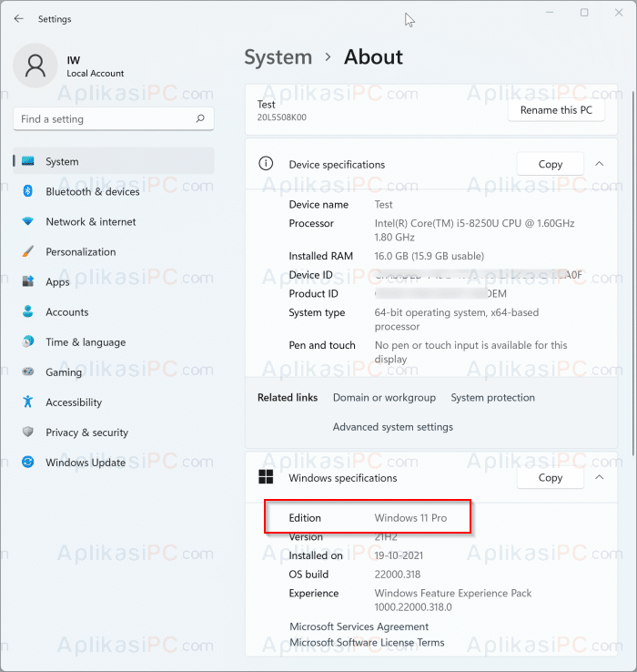Open Windows Update settings
Screen dimensions: 637x672
[x=114, y=462]
